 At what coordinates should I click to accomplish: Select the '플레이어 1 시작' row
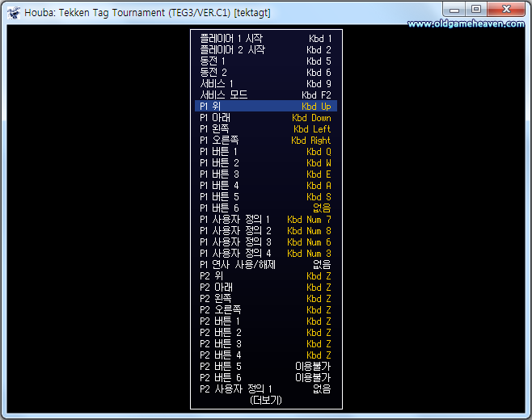266,38
